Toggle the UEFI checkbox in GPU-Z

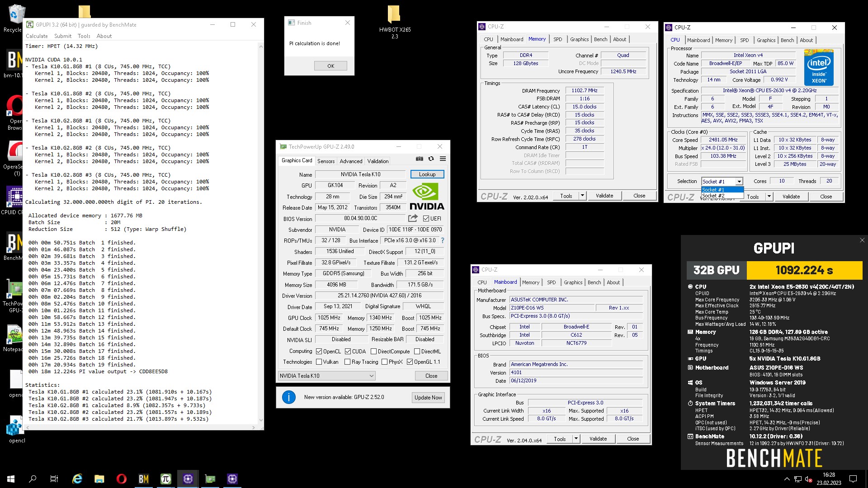(x=426, y=219)
